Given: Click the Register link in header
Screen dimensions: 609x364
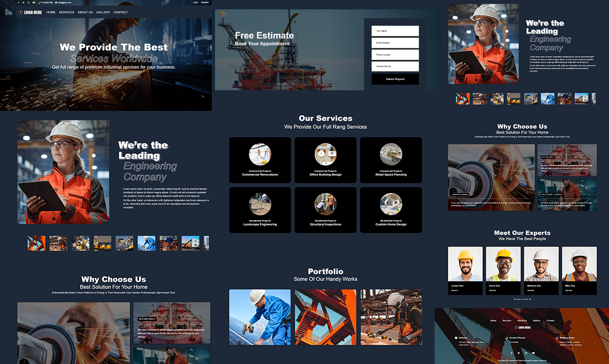Looking at the screenshot, I should 205,3.
